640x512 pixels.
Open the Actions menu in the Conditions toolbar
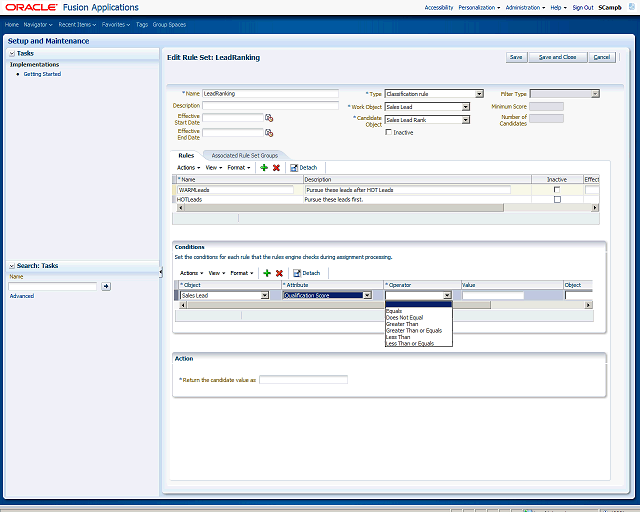[191, 273]
